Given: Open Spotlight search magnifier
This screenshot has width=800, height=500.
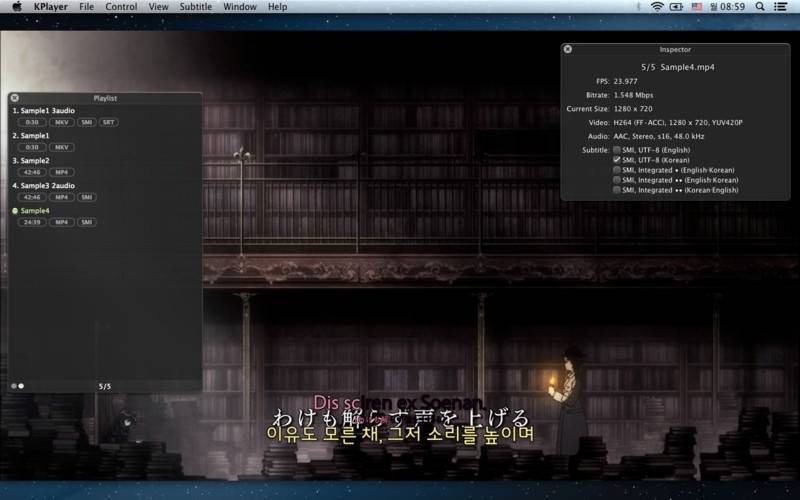Looking at the screenshot, I should (760, 7).
